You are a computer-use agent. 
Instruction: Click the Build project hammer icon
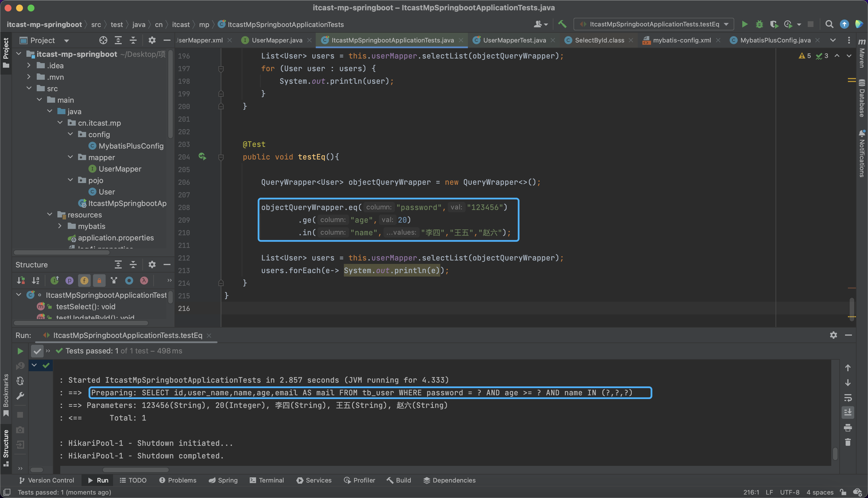[562, 24]
